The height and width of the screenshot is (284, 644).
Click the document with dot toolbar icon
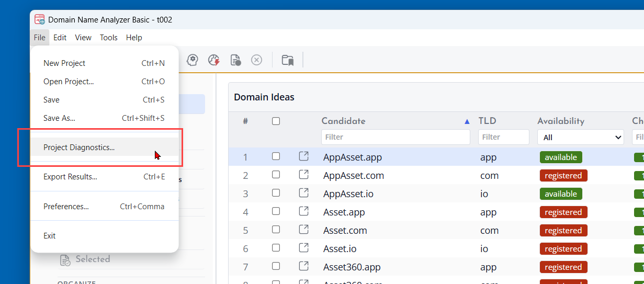click(235, 60)
